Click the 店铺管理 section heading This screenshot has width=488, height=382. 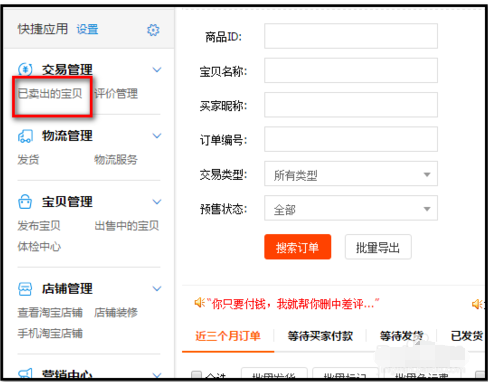click(x=67, y=289)
